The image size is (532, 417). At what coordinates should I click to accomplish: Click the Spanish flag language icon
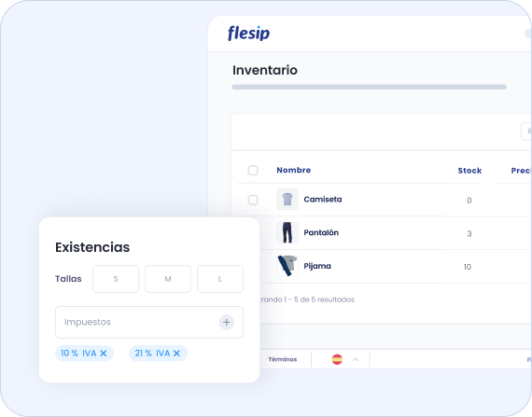337,359
